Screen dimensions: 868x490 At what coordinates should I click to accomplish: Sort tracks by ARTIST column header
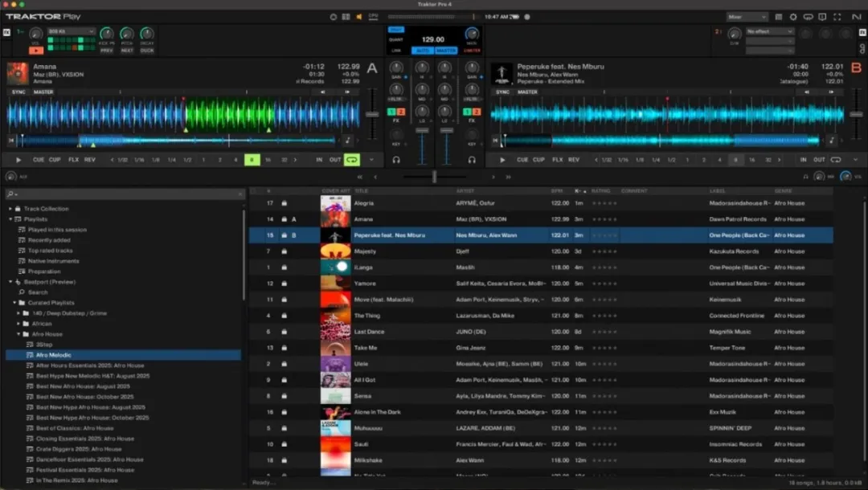coord(465,191)
